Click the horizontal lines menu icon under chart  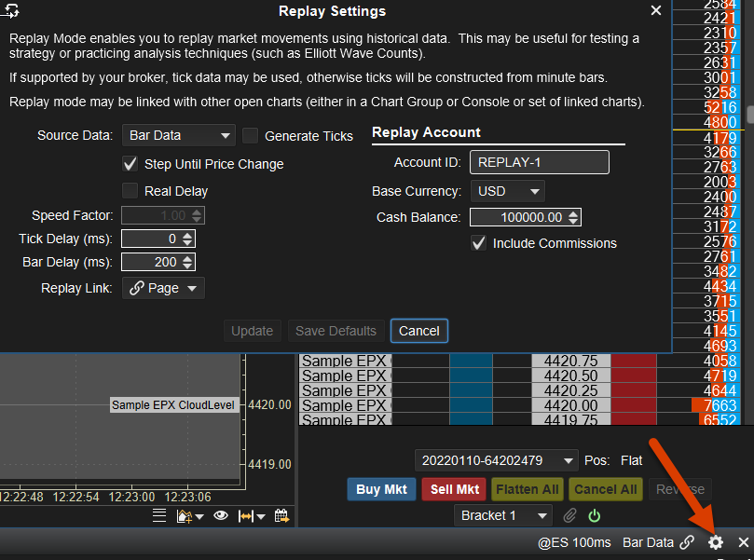coord(159,515)
